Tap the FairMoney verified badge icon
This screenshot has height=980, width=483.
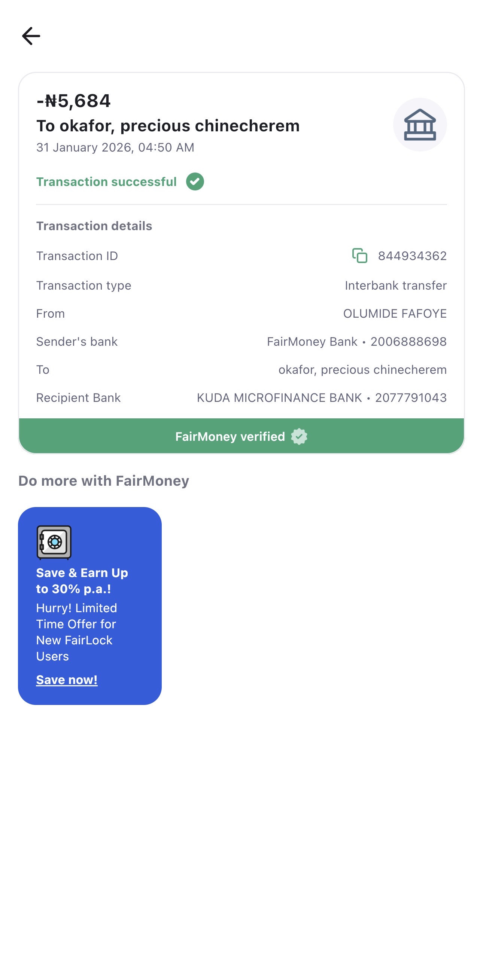(299, 436)
